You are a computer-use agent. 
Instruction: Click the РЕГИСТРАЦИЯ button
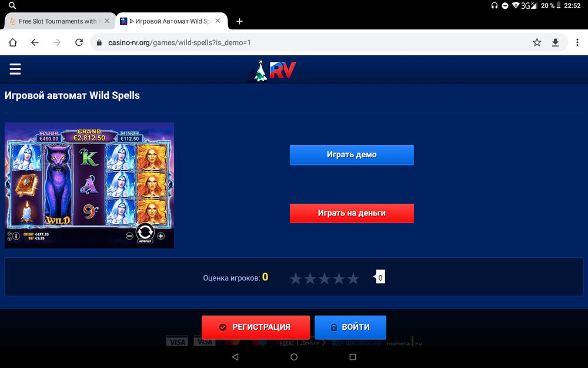[256, 327]
